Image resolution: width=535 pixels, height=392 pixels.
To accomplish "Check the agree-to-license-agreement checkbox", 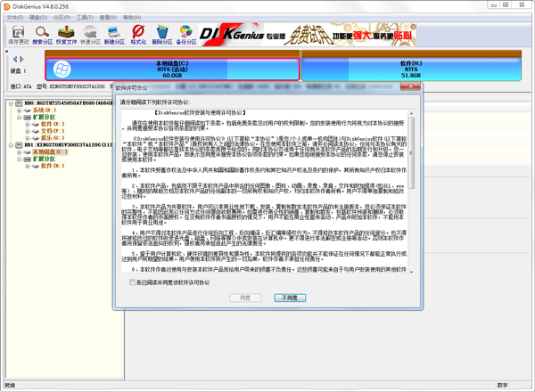I will (133, 282).
